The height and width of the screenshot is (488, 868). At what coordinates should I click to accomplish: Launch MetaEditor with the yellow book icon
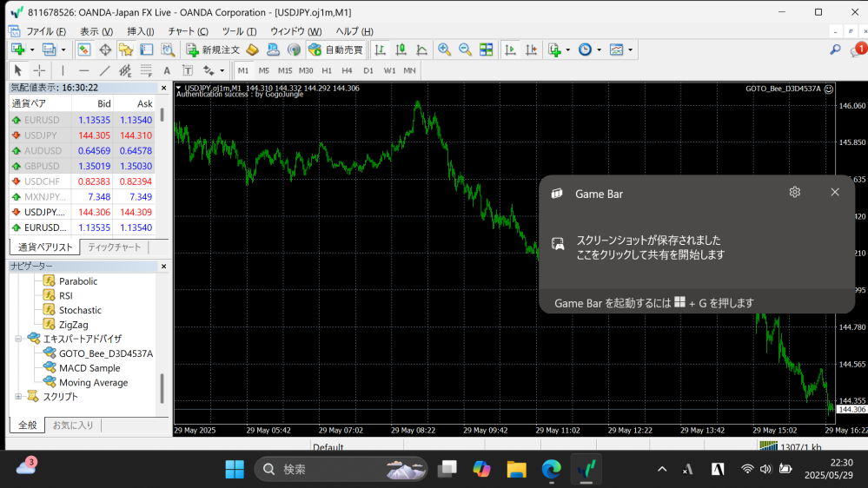[x=253, y=49]
